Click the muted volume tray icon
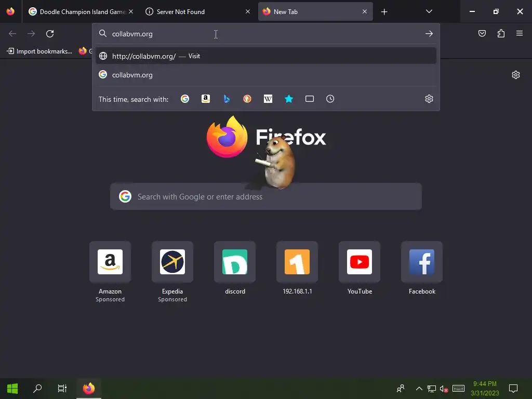532x399 pixels. 444,389
